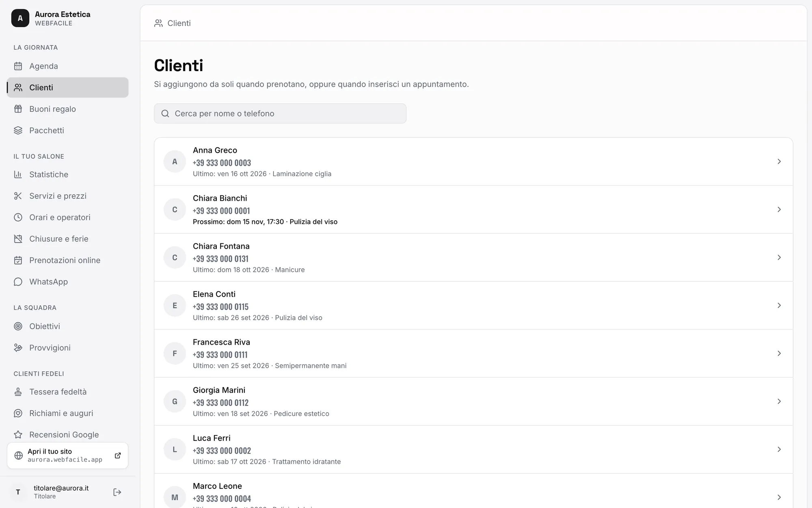
Task: Click the avatar circle for Marco Leone
Action: [x=175, y=497]
